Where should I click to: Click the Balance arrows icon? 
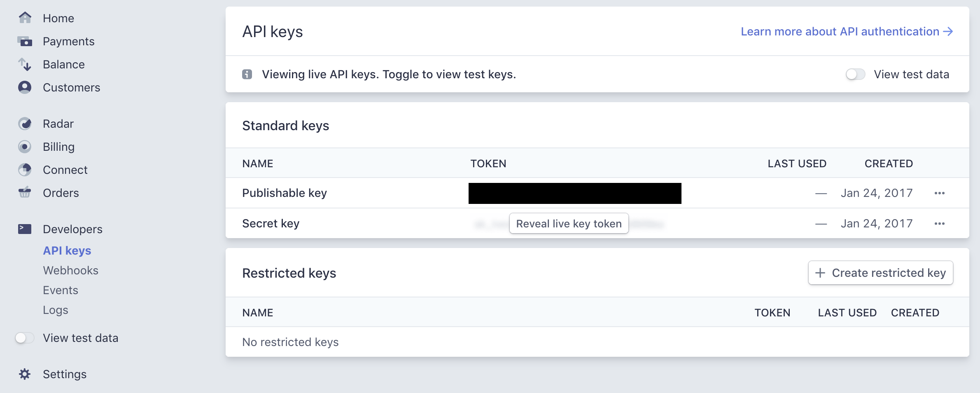[x=25, y=64]
